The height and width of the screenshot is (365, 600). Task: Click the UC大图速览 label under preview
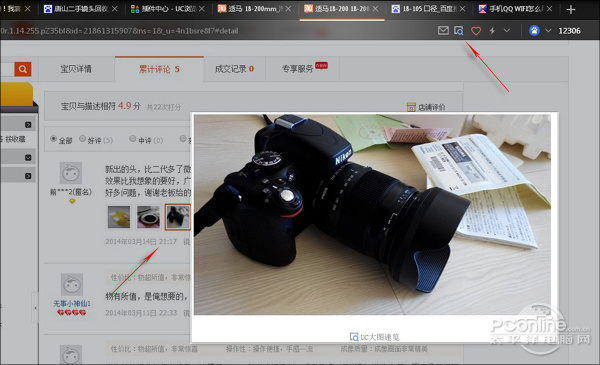375,337
